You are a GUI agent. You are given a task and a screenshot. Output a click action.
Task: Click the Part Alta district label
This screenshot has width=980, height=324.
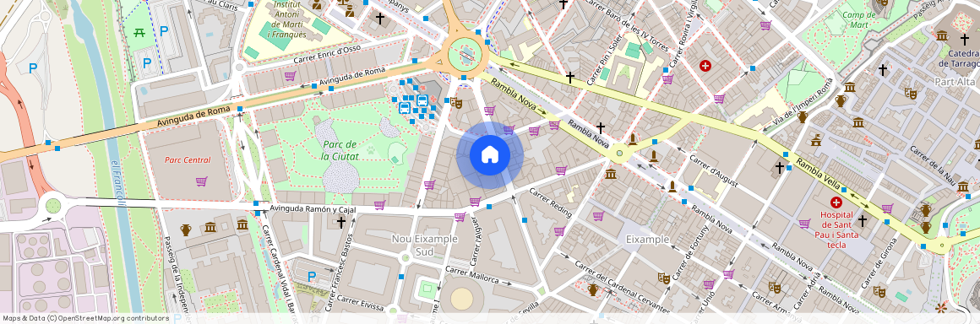[x=955, y=82]
